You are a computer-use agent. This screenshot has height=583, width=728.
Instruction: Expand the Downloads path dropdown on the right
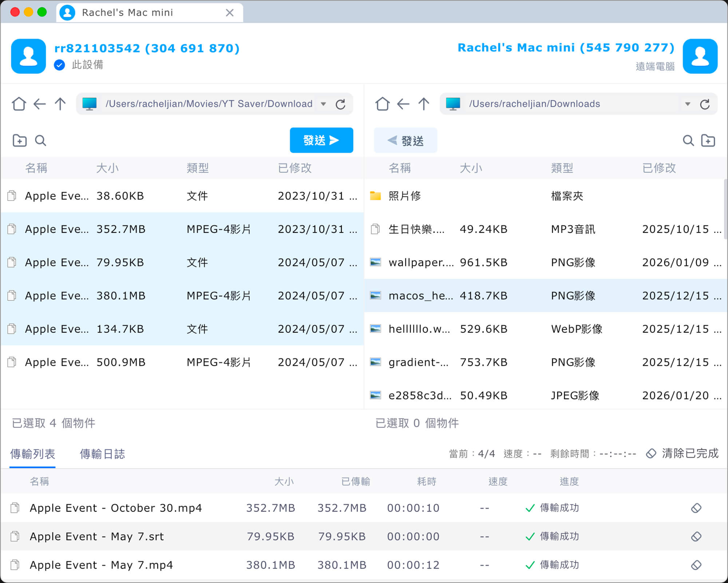click(688, 104)
